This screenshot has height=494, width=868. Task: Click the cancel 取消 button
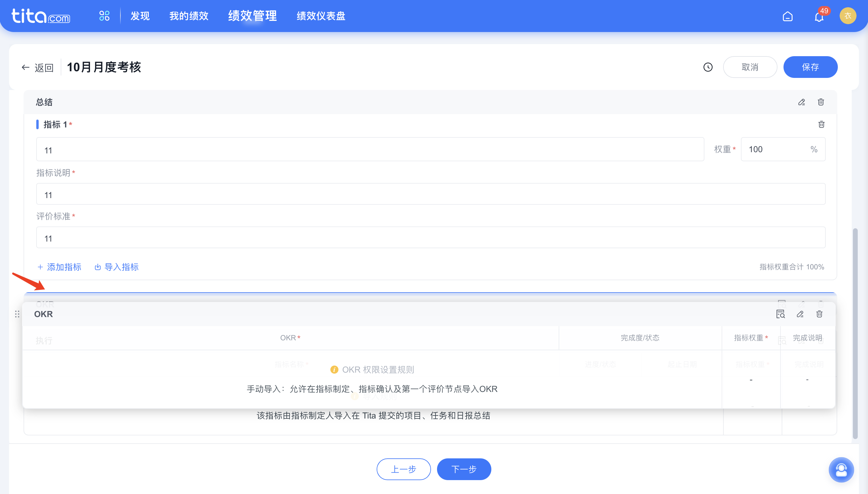click(749, 67)
